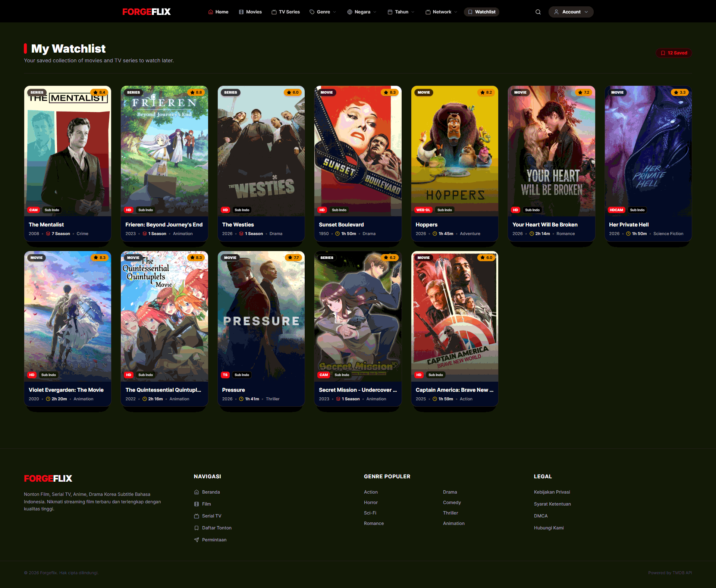Image resolution: width=716 pixels, height=588 pixels.
Task: Click the Horror genre footer link
Action: [371, 503]
